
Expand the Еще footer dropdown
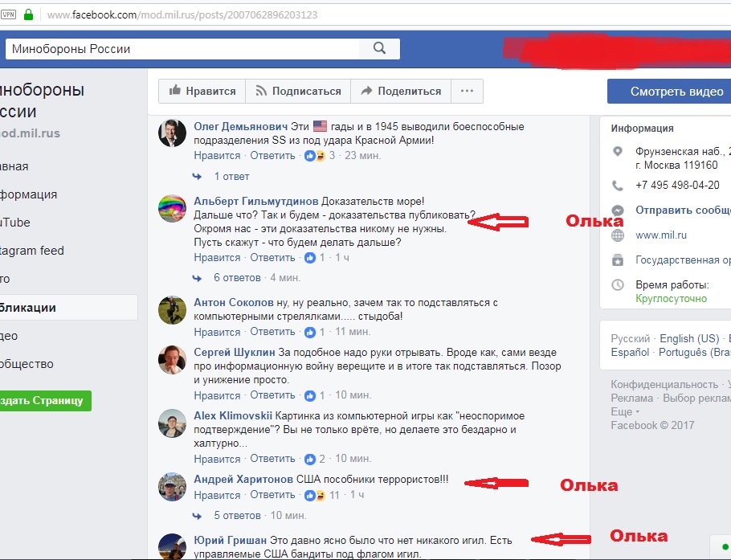(x=625, y=411)
